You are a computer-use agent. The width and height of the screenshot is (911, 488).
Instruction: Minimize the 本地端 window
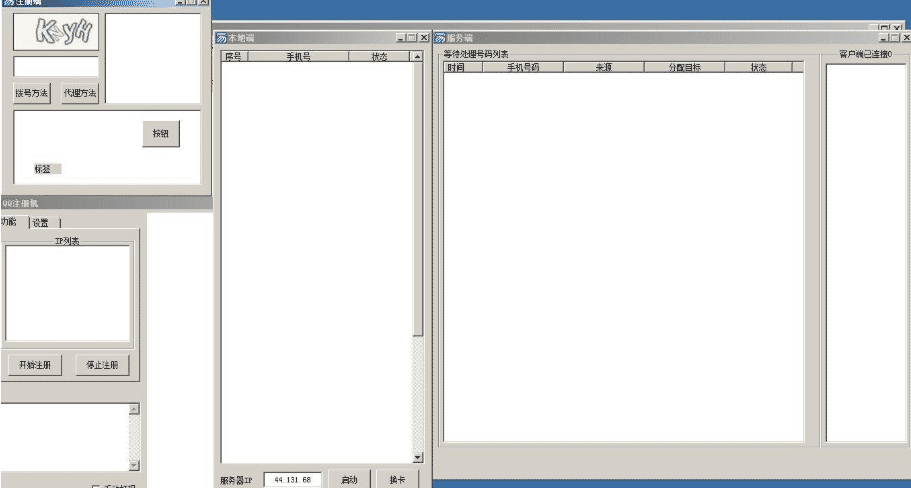point(401,38)
